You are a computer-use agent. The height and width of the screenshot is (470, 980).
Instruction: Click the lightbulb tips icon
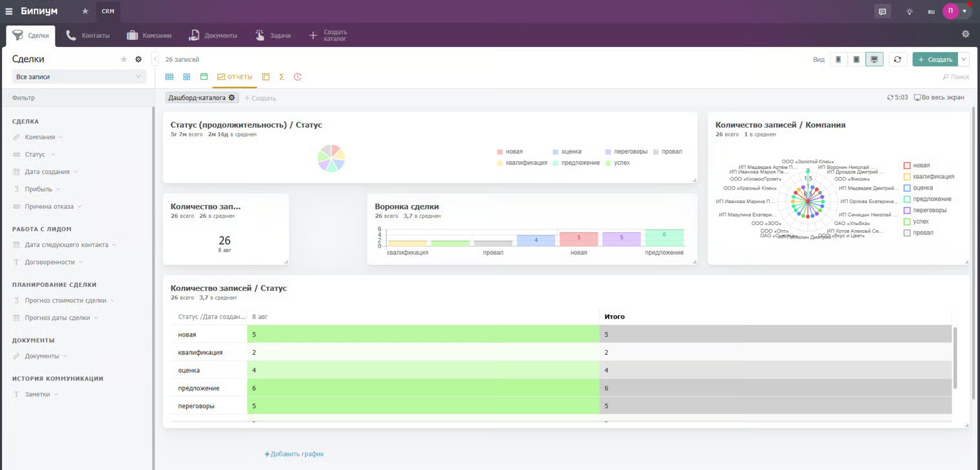909,12
